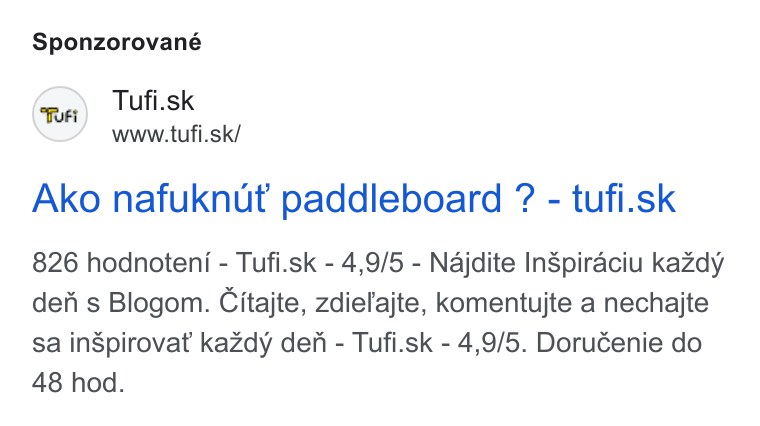This screenshot has width=760, height=426.
Task: Click the Sponzorované label
Action: (x=117, y=42)
